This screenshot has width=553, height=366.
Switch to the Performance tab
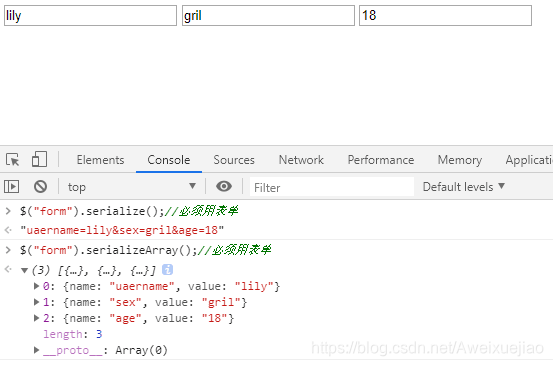[x=381, y=160]
